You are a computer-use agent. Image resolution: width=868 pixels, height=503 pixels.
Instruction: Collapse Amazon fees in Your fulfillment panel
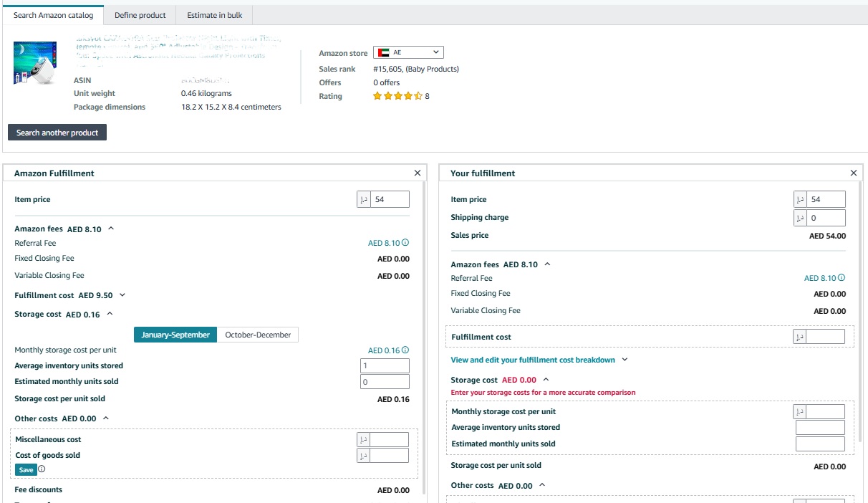[x=547, y=264]
